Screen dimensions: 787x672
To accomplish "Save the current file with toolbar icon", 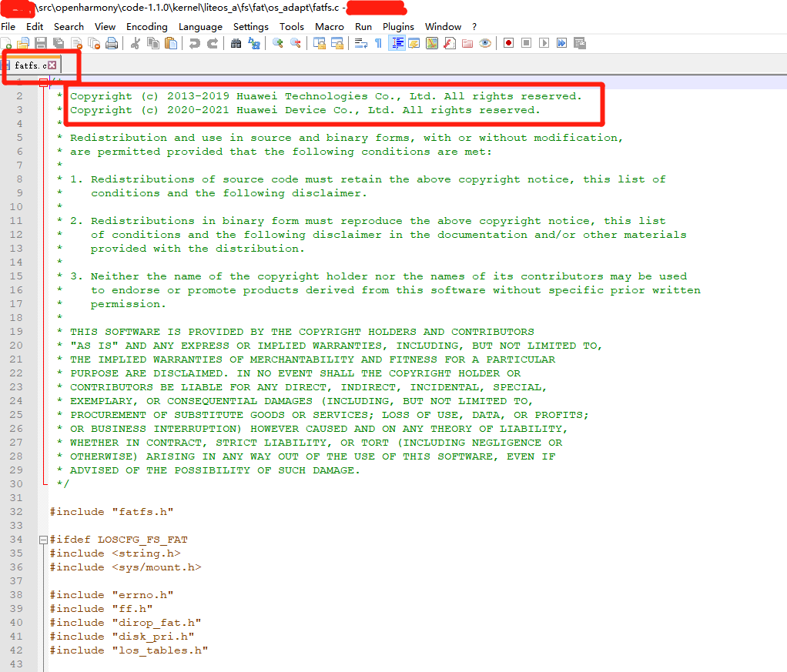I will click(41, 43).
